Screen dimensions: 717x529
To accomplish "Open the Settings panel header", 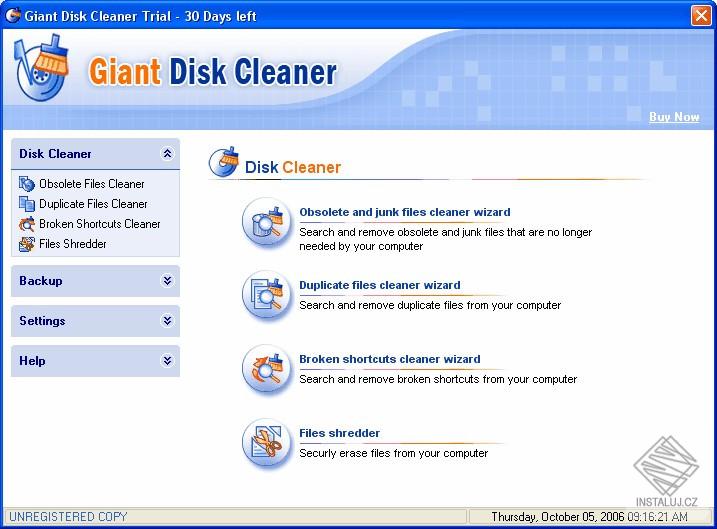I will point(95,321).
